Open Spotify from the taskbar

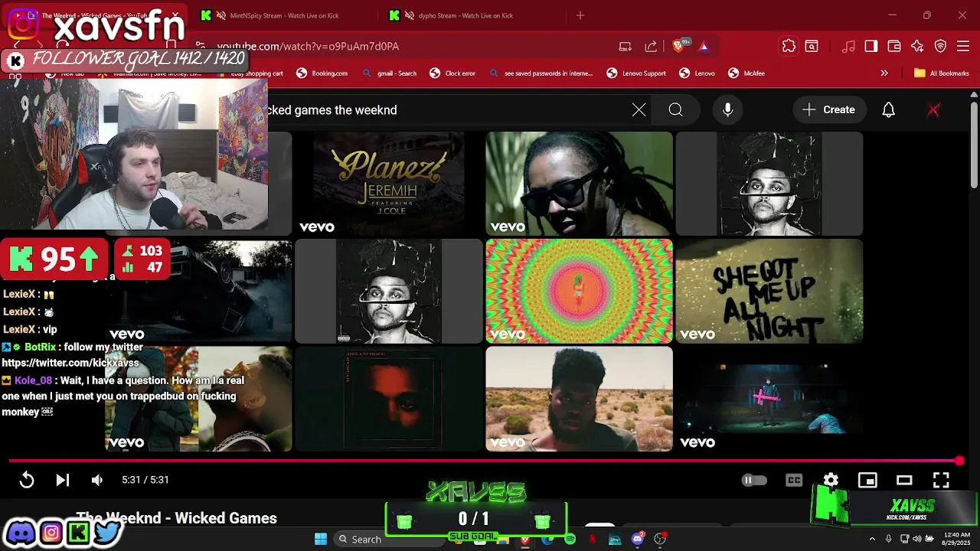(x=570, y=539)
